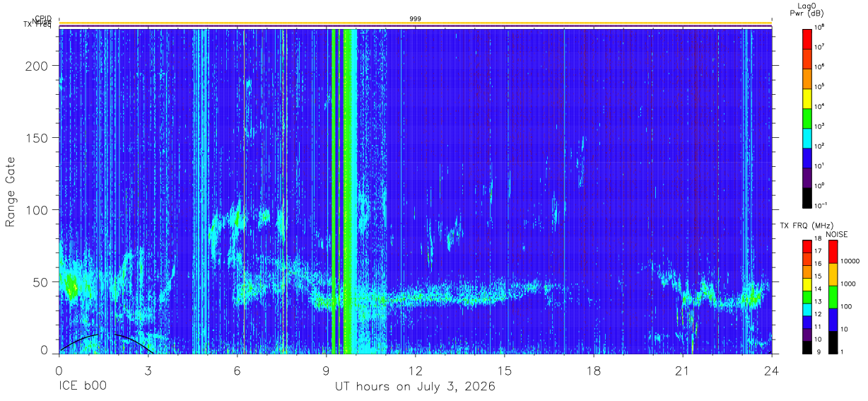The width and height of the screenshot is (868, 401).
Task: Select orange segment of NOISE colorbar
Action: (833, 274)
